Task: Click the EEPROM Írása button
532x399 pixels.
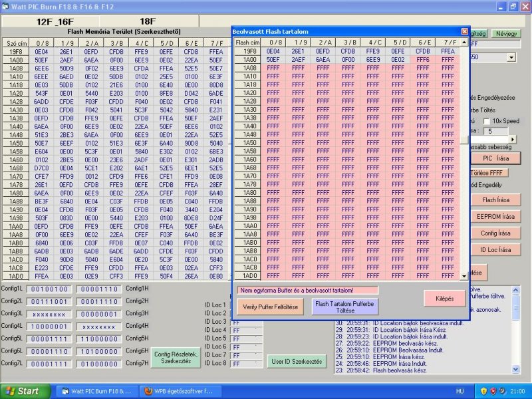Action: (x=495, y=217)
